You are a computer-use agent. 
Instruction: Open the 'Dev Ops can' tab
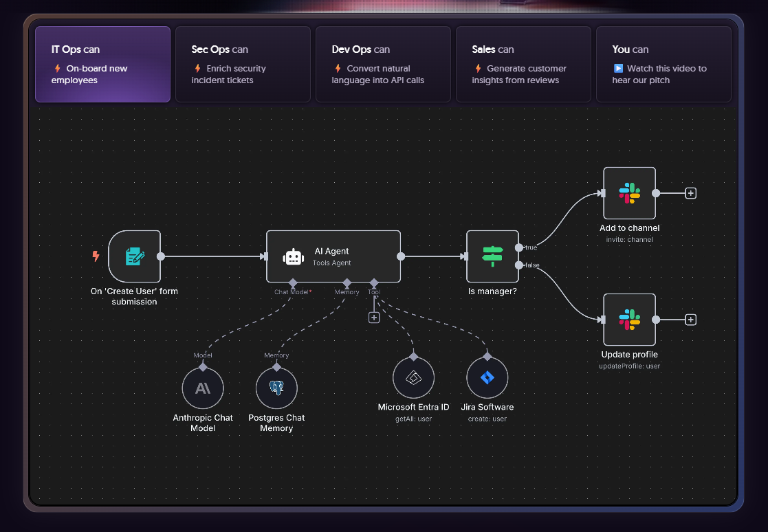pos(383,64)
